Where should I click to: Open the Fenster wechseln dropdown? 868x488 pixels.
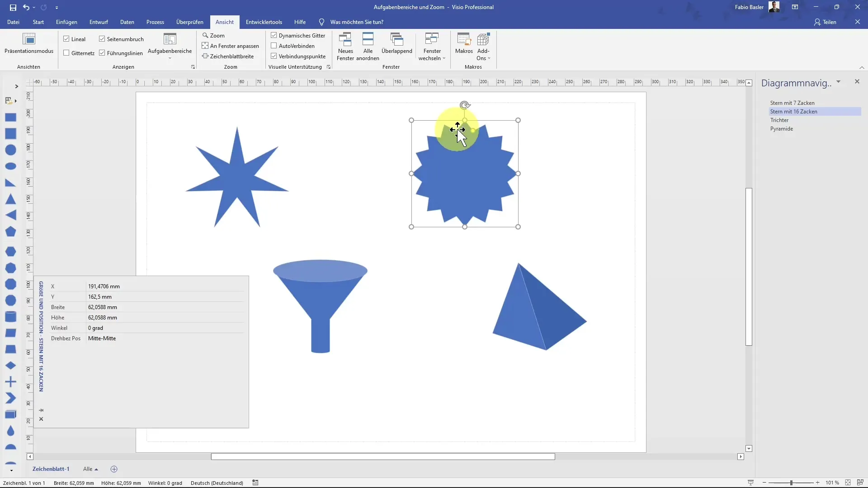(432, 47)
